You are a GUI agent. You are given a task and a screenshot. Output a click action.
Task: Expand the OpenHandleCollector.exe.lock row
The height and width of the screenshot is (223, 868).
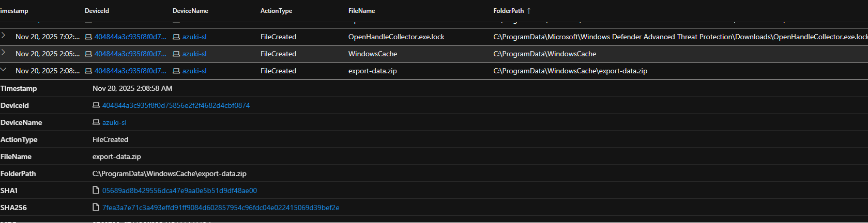(4, 36)
